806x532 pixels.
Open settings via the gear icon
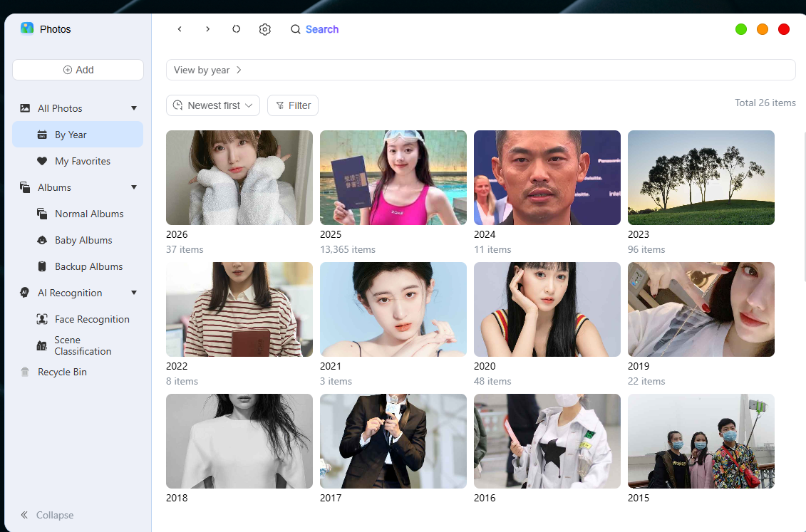(x=264, y=29)
